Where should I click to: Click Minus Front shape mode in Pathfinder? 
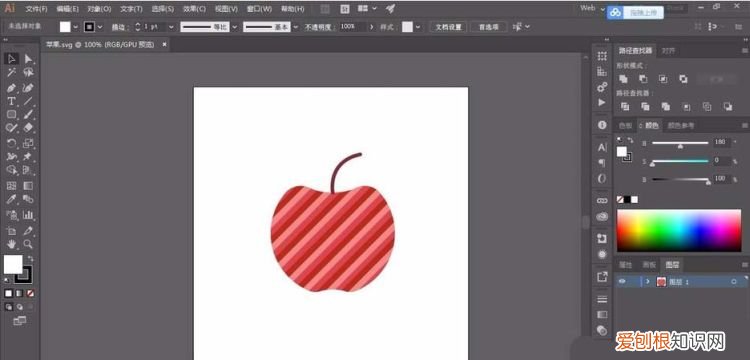[643, 79]
